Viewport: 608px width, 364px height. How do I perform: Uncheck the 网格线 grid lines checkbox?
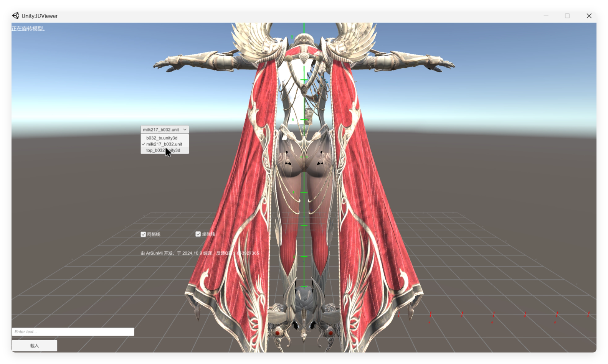click(143, 234)
